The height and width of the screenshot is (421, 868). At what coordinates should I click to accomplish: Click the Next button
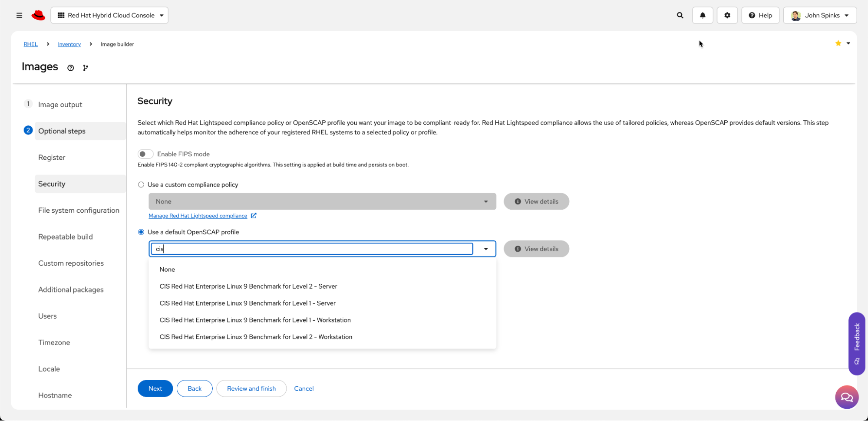tap(155, 388)
